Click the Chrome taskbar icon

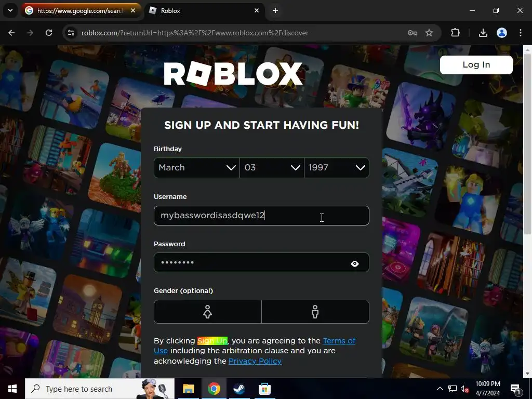pyautogui.click(x=214, y=389)
